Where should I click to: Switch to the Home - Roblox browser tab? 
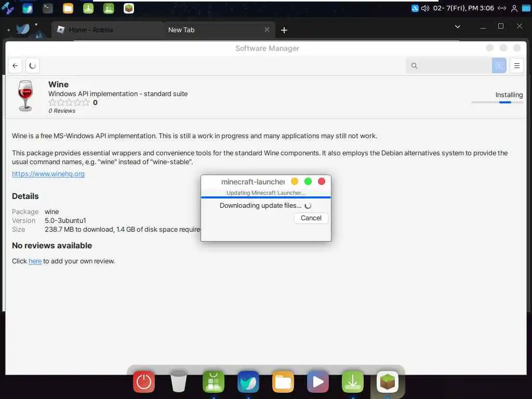coord(107,30)
